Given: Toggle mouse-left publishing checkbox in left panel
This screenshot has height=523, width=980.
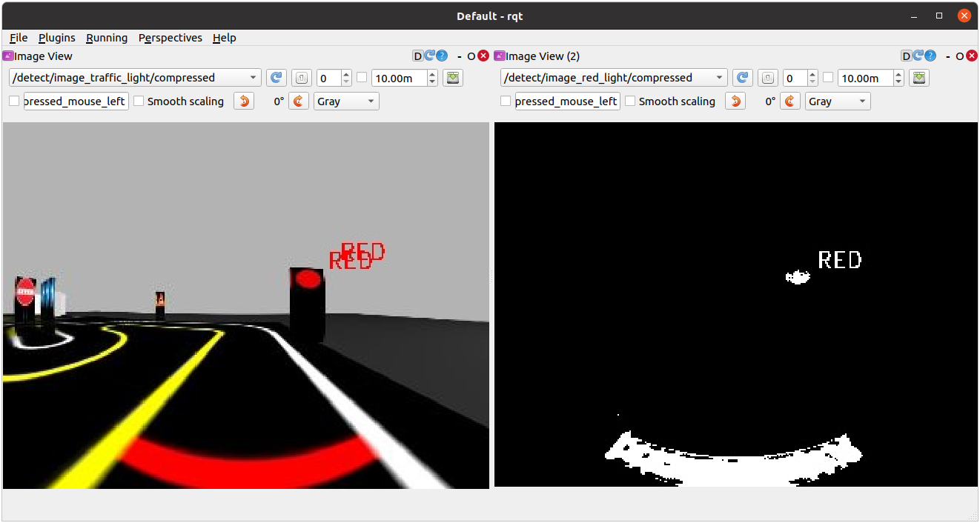Looking at the screenshot, I should [14, 101].
